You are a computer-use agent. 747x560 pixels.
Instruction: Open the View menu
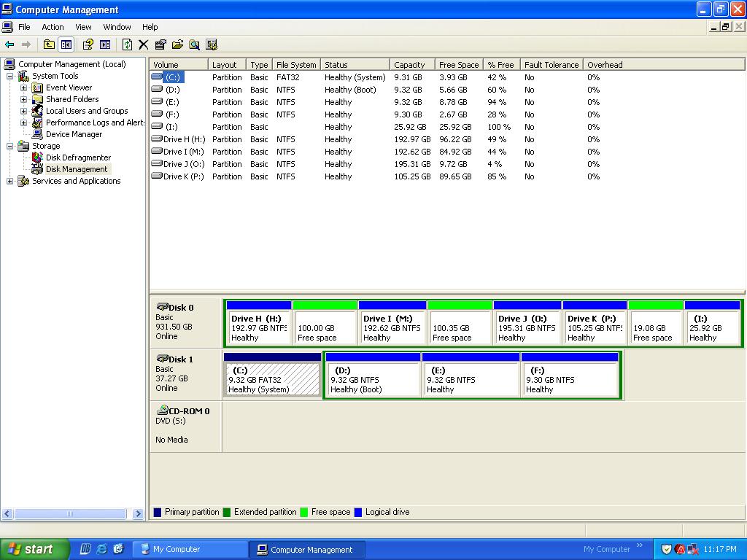[x=82, y=26]
